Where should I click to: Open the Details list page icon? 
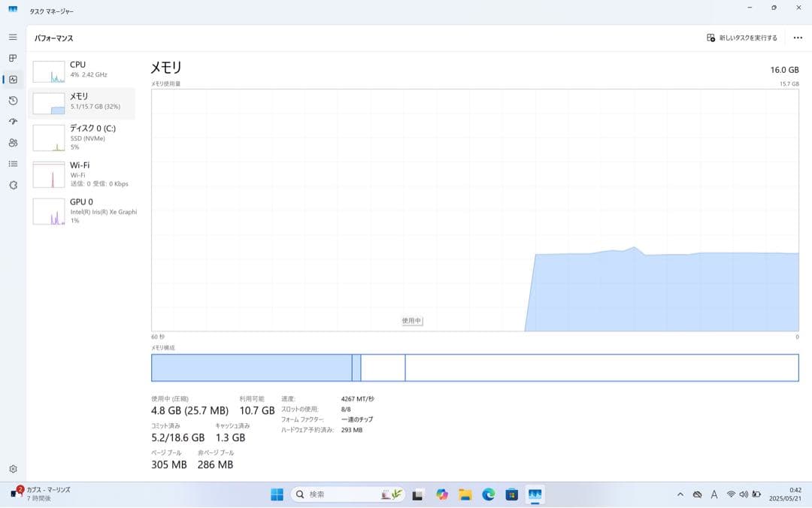click(13, 164)
